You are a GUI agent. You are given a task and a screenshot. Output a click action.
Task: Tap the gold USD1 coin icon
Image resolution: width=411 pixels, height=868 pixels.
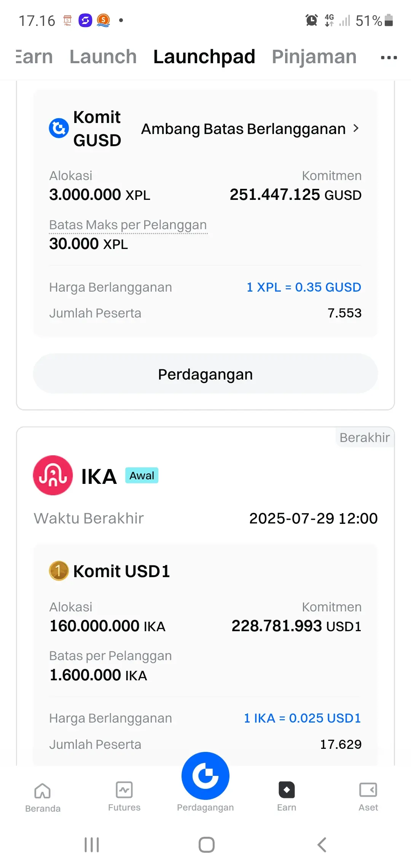pos(59,571)
